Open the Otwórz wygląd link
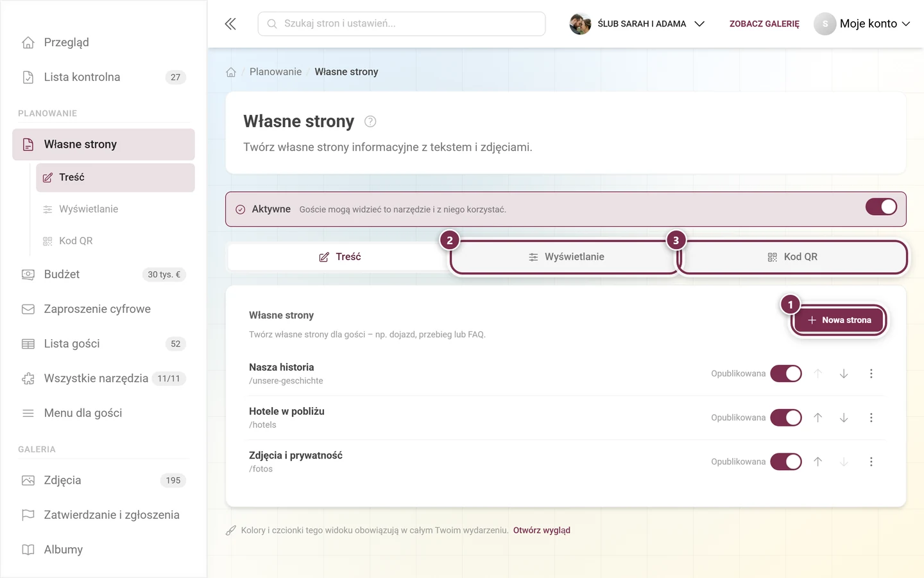The width and height of the screenshot is (924, 578). [542, 530]
